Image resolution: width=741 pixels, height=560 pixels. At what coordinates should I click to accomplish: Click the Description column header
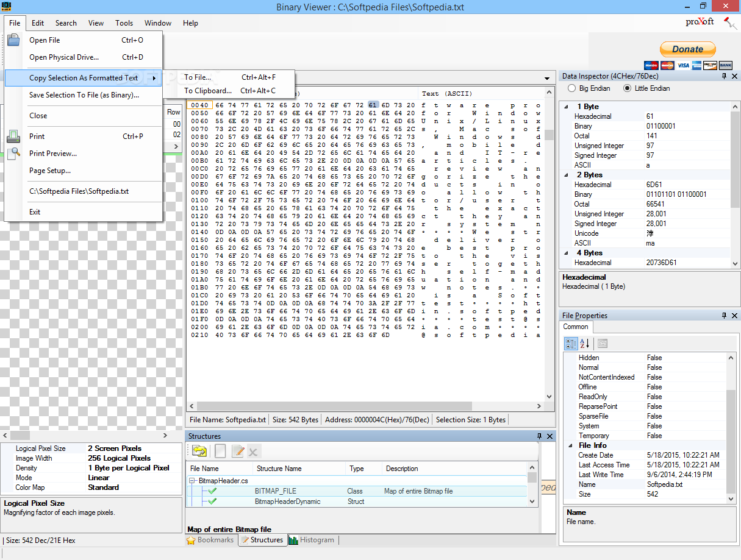(x=454, y=469)
